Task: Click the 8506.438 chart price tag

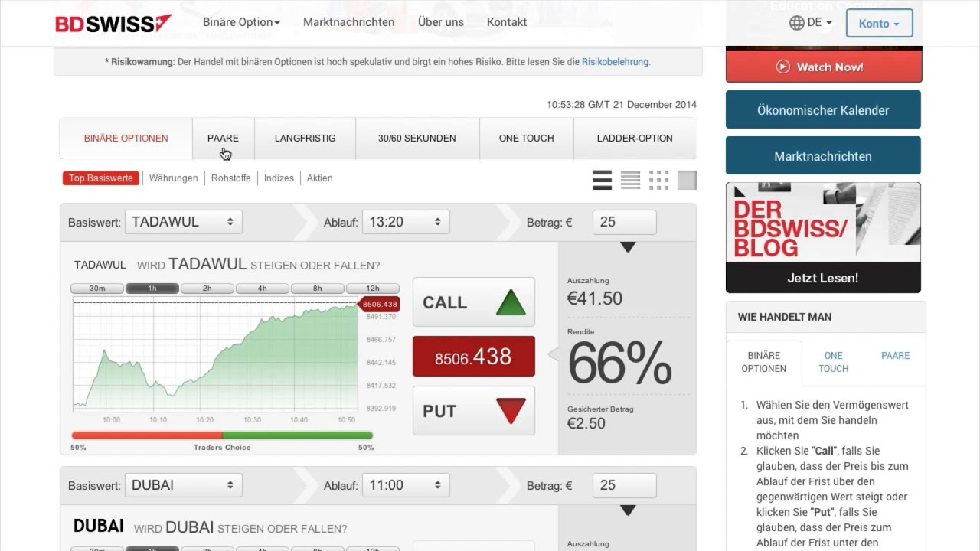Action: tap(379, 305)
